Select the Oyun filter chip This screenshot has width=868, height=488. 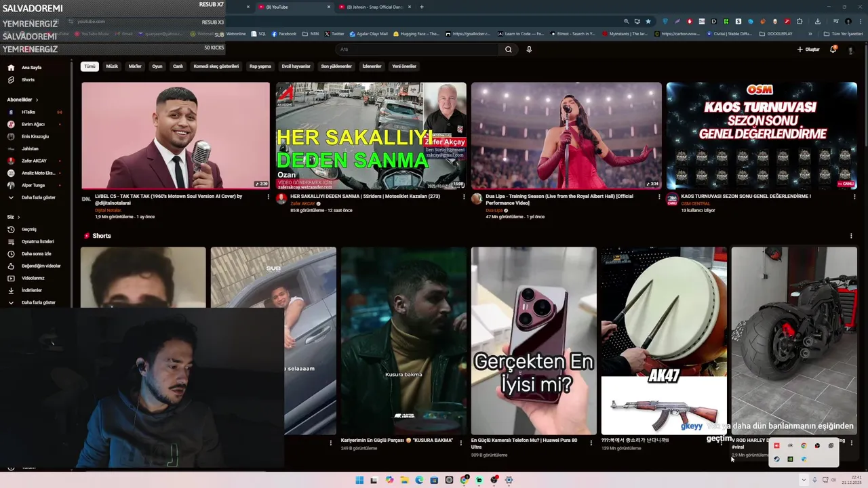(x=157, y=66)
